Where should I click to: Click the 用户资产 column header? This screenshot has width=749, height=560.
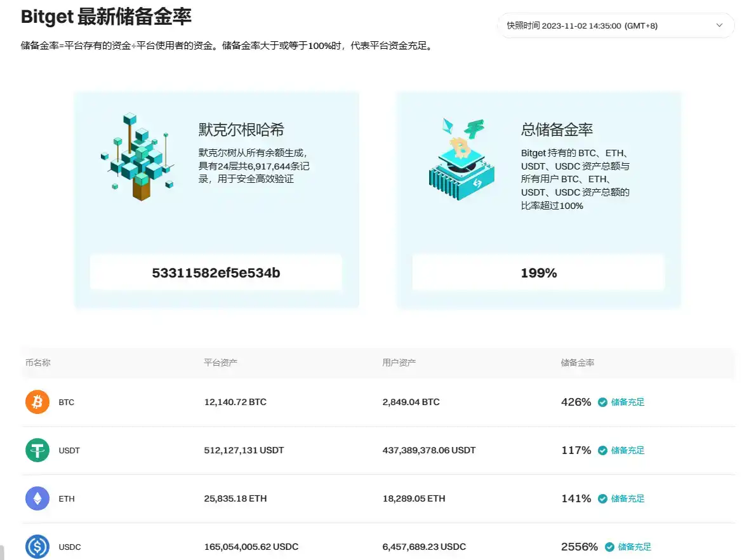tap(399, 363)
